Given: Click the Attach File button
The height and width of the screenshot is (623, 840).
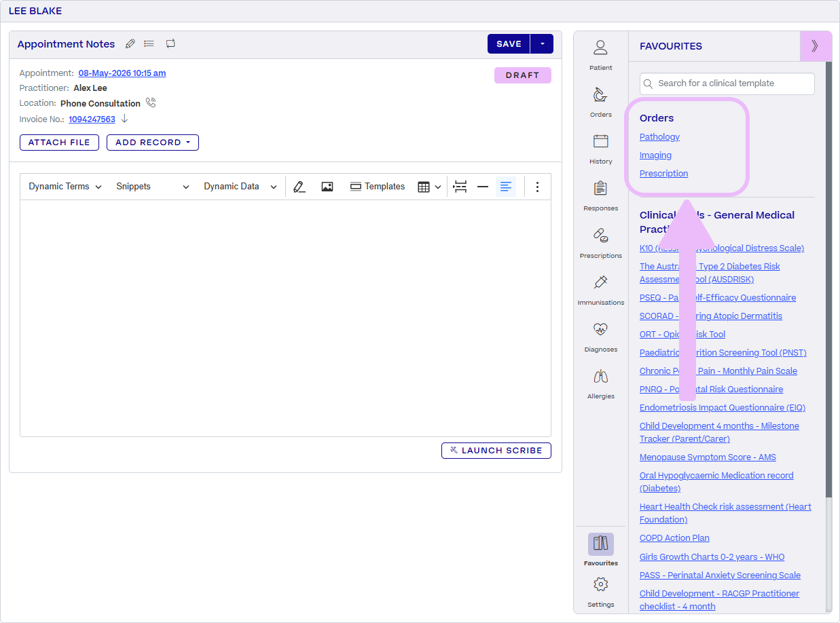Looking at the screenshot, I should tap(59, 143).
